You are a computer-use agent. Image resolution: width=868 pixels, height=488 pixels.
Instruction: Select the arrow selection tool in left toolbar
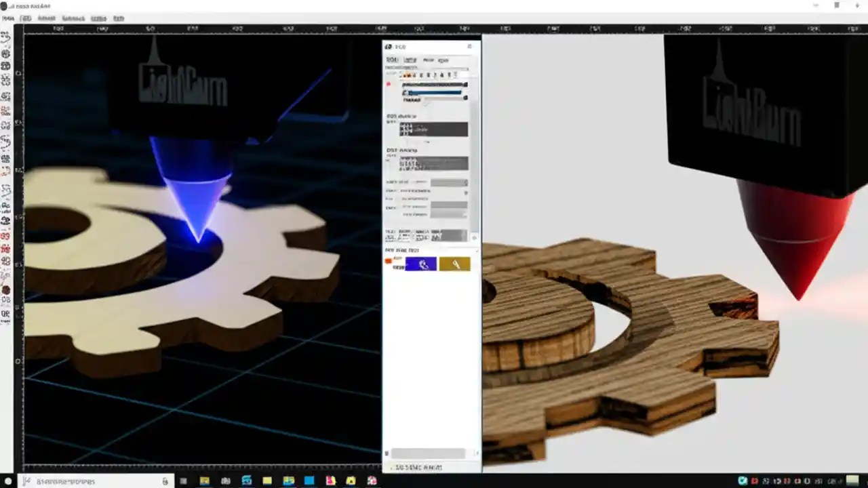[7, 35]
